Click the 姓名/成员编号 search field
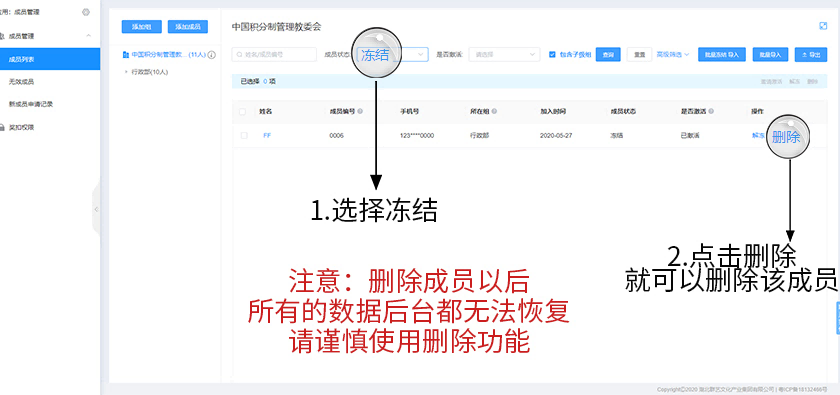The image size is (840, 395). (274, 54)
